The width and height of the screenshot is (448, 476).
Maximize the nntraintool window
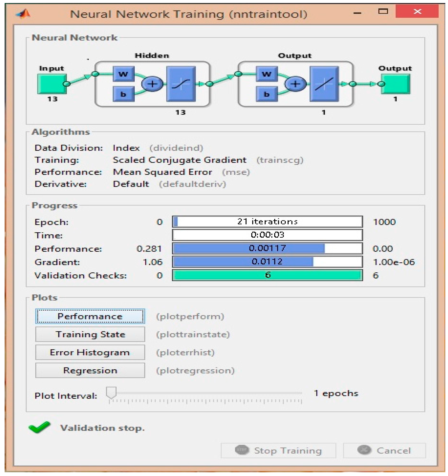[383, 11]
